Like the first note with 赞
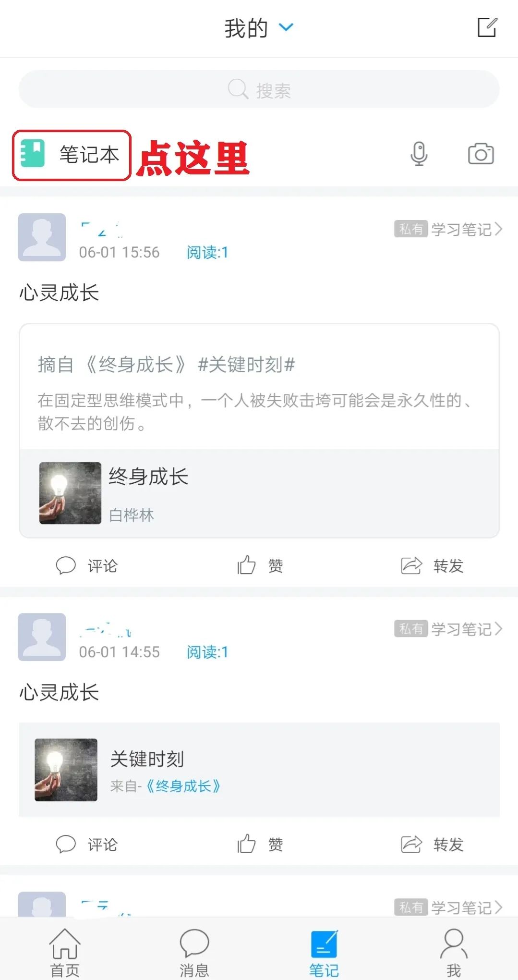This screenshot has height=980, width=518. coord(260,565)
